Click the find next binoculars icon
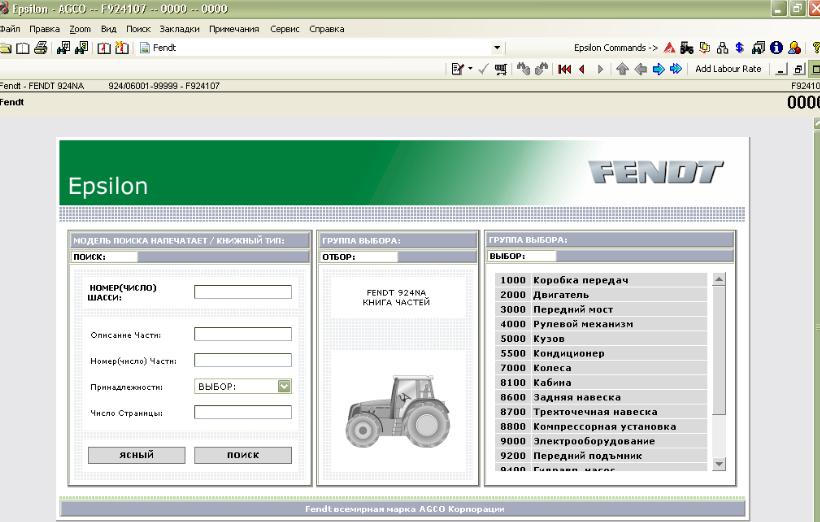 [x=541, y=69]
